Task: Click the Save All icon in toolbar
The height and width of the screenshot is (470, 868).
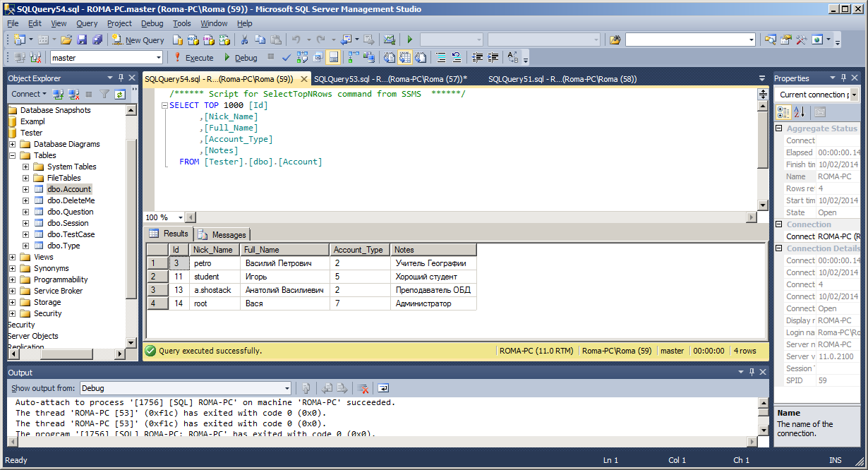Action: 97,40
